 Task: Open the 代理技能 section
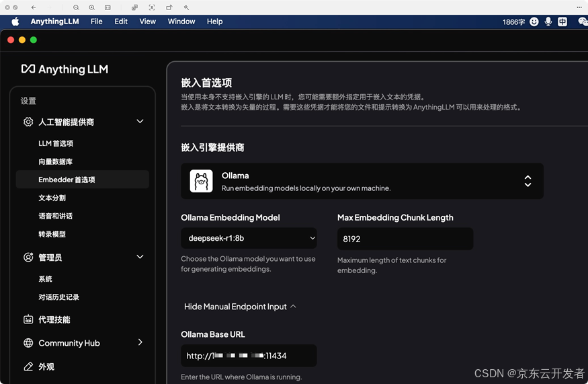(x=54, y=319)
